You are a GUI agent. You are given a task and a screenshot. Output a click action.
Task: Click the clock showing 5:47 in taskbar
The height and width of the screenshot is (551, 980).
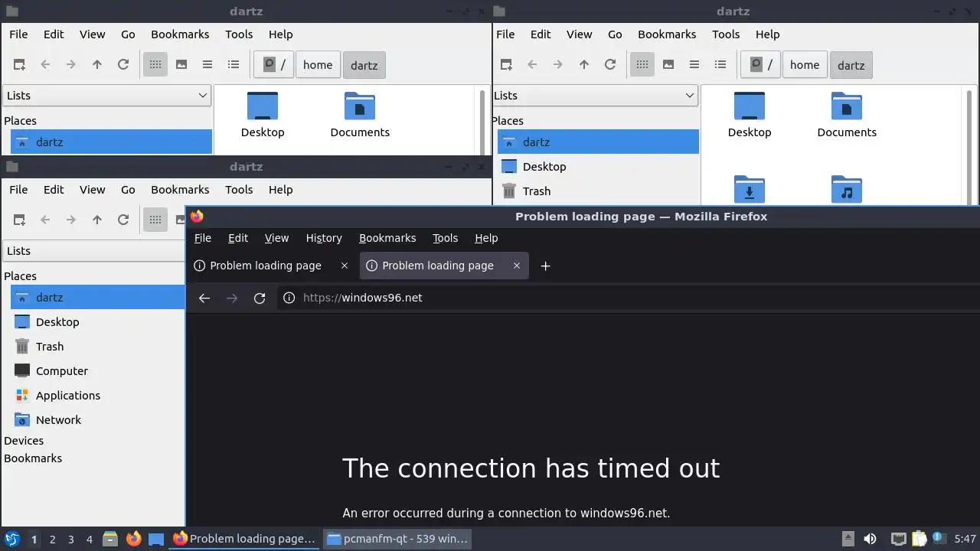tap(965, 539)
